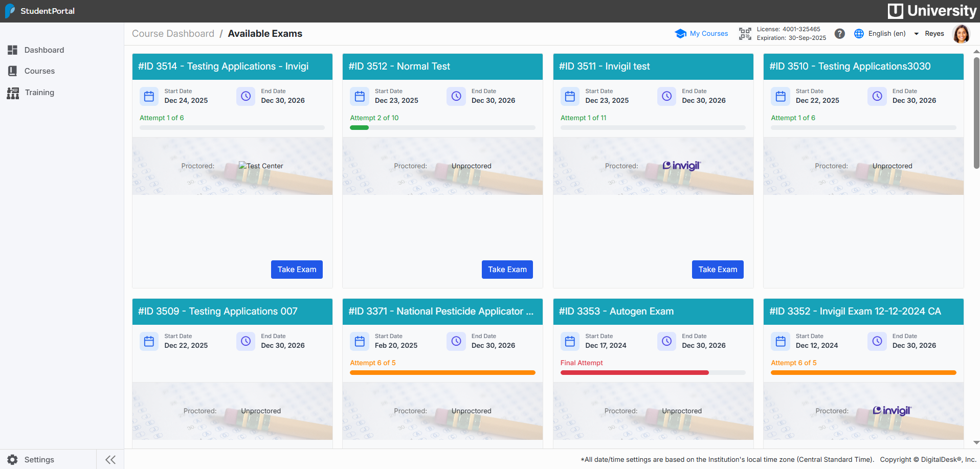Take Exam for ID 3514

click(x=297, y=270)
